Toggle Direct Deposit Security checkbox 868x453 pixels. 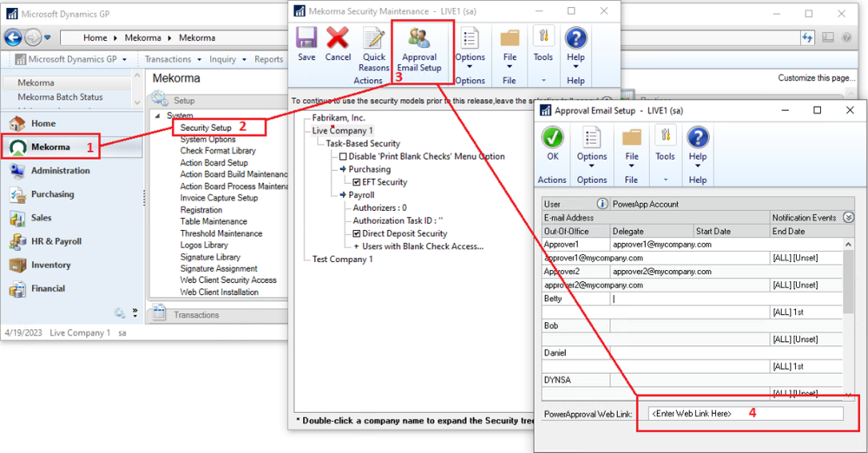[357, 233]
